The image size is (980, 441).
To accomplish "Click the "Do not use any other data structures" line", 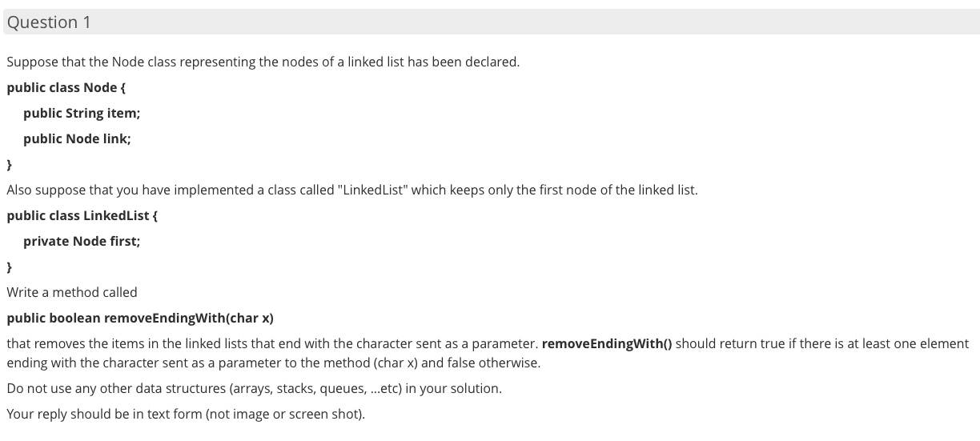I will [254, 388].
